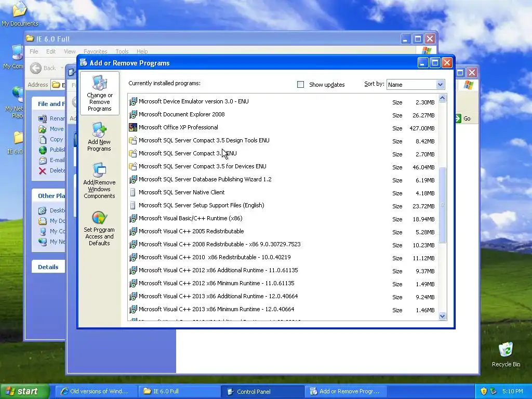Screen dimensions: 532x399
Task: Click Microsoft Document Explorer 2008 icon
Action: point(133,114)
